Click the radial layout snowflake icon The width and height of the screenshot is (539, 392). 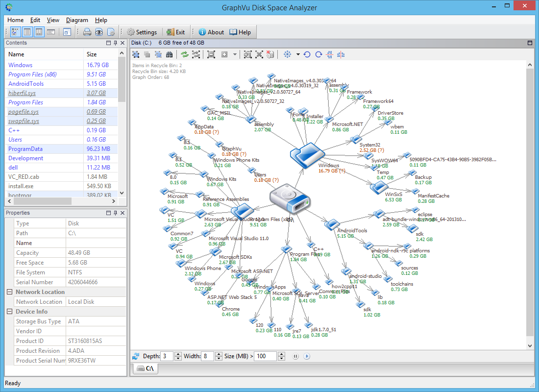click(288, 54)
